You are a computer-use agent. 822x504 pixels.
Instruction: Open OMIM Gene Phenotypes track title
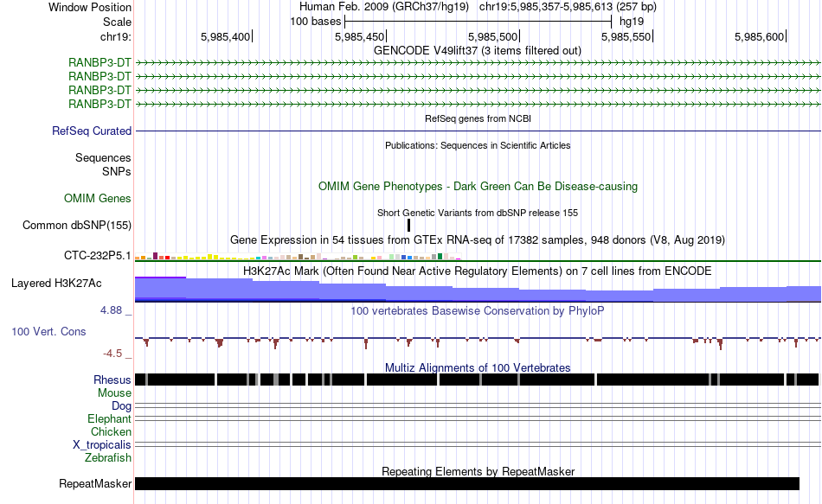(x=478, y=187)
